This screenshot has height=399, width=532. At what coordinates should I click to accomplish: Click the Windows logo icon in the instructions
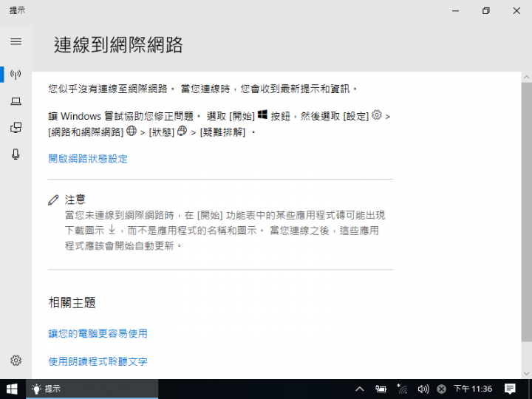[262, 115]
